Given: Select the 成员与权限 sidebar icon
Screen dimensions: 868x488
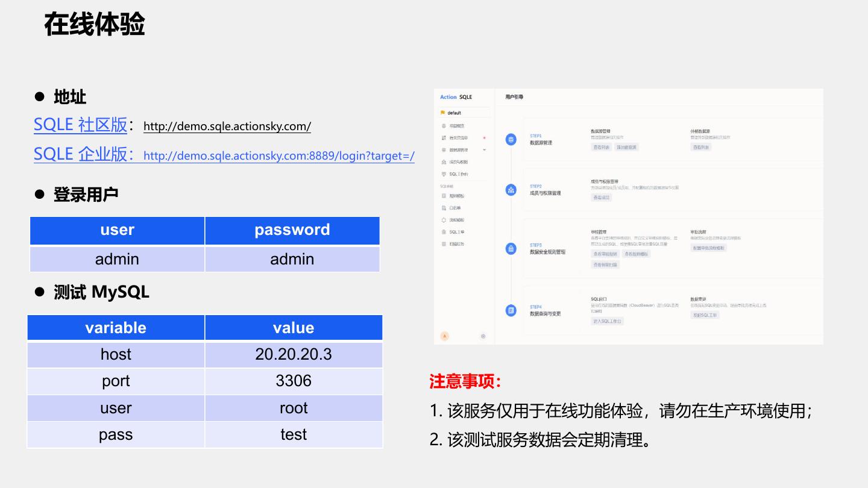Looking at the screenshot, I should (x=444, y=162).
